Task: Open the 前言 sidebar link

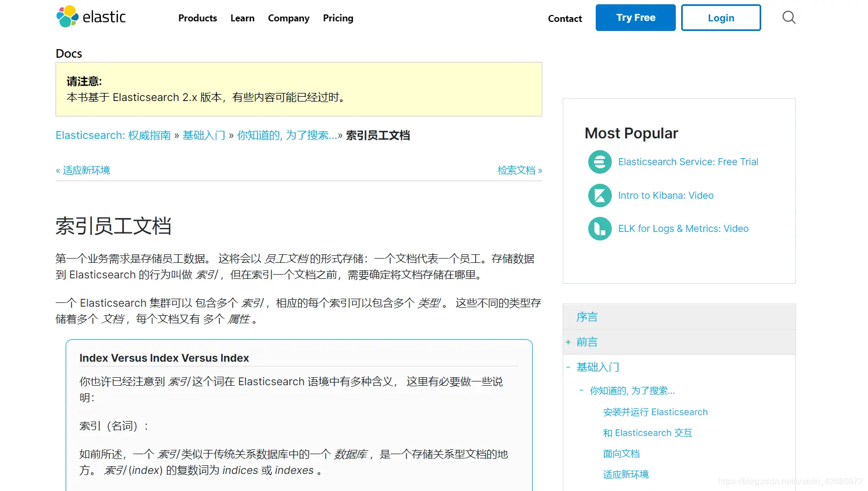Action: tap(587, 342)
